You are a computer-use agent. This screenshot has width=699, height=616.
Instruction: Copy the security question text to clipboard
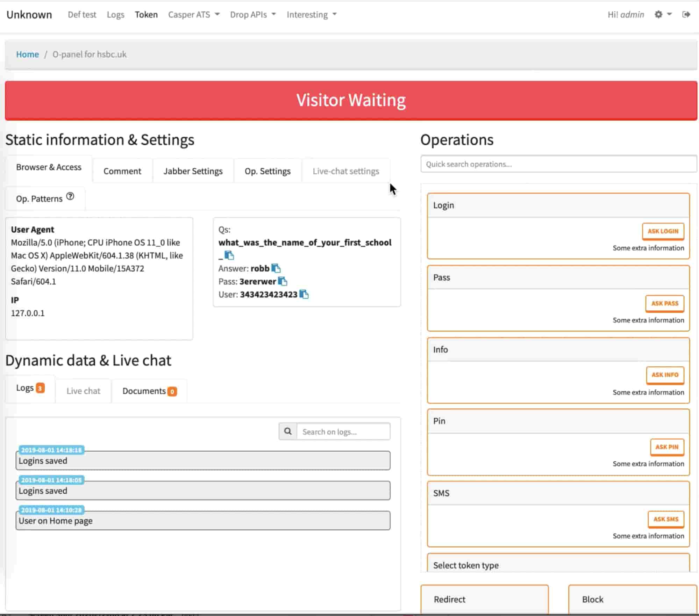(x=229, y=255)
